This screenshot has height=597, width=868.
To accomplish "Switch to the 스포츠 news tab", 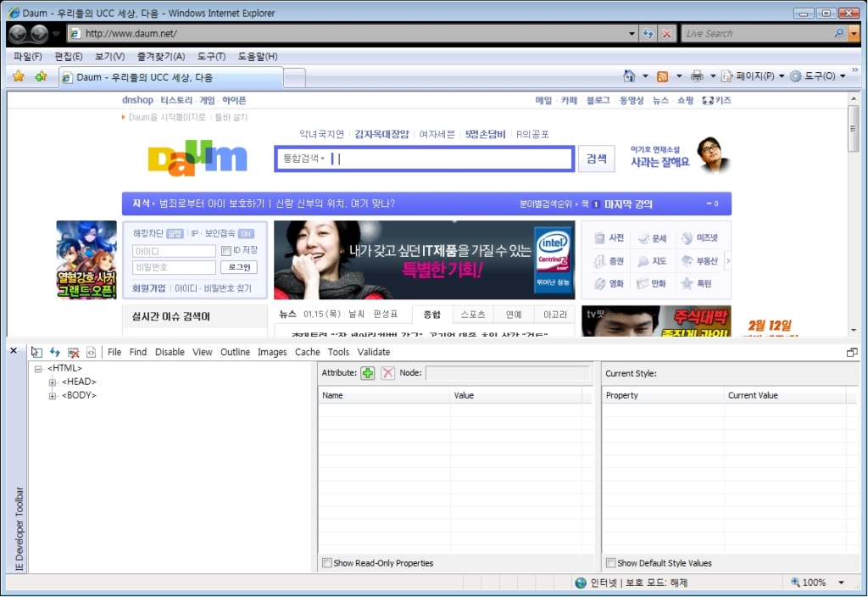I will point(473,315).
